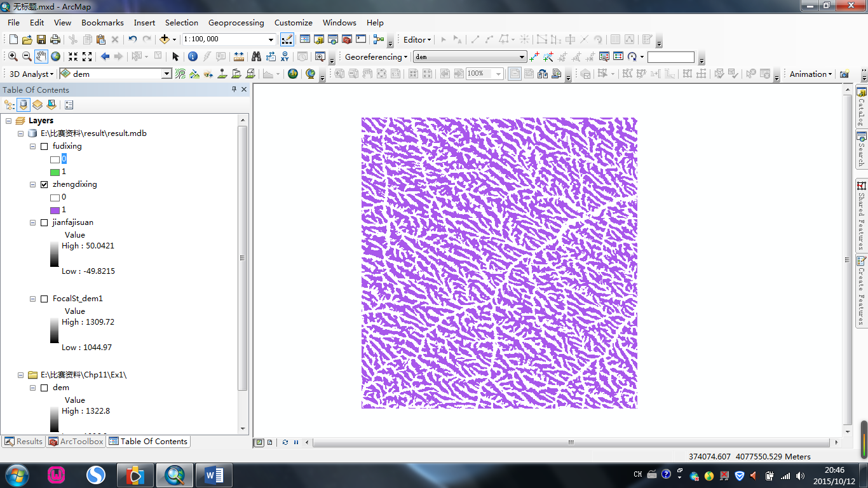This screenshot has height=488, width=868.
Task: Open the Catalog side panel tab
Action: [861, 107]
